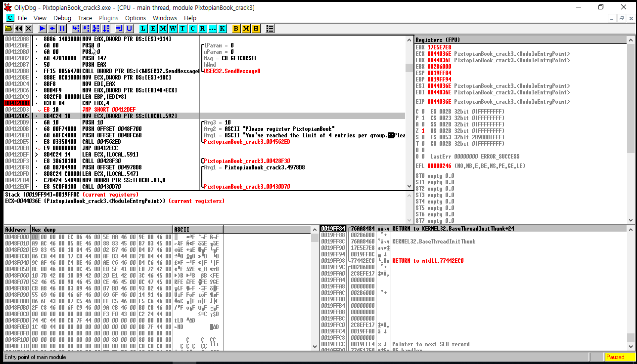Show run trace with ellipsis icon

(x=213, y=29)
